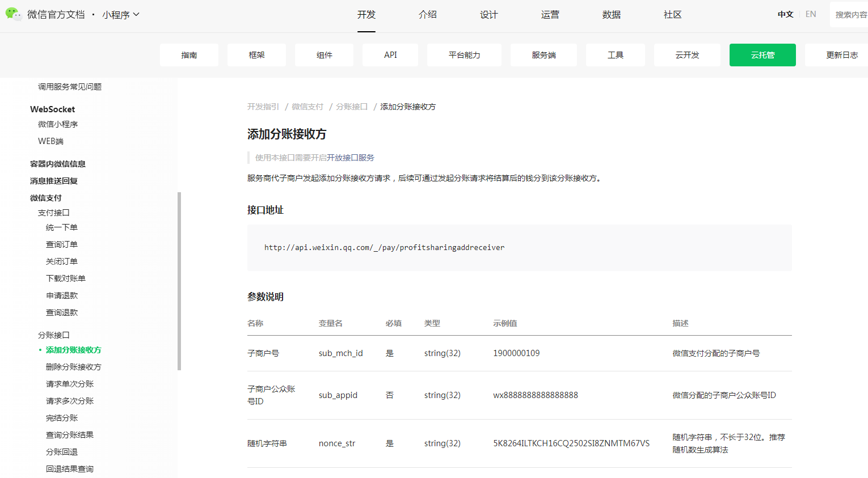Click the 参数说明 section heading
This screenshot has height=478, width=868.
point(266,297)
